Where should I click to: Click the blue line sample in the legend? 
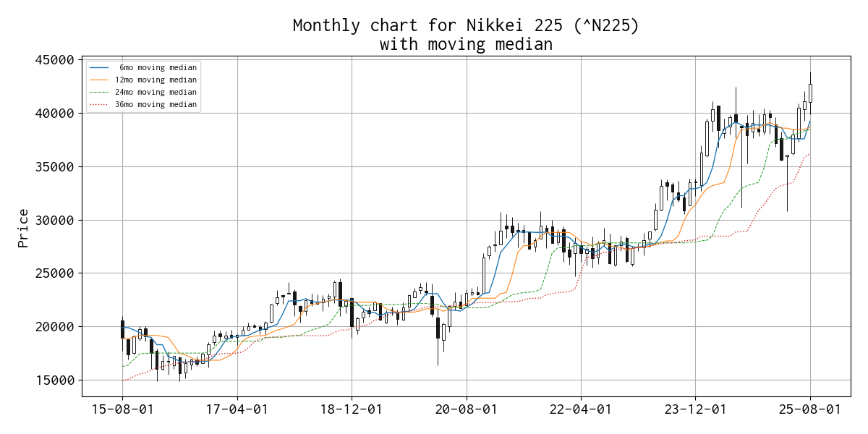99,67
